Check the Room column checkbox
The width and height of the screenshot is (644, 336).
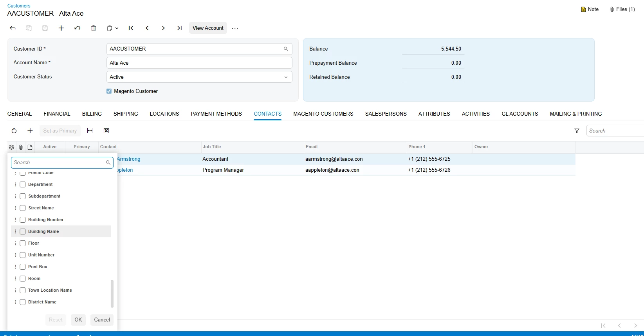[23, 278]
